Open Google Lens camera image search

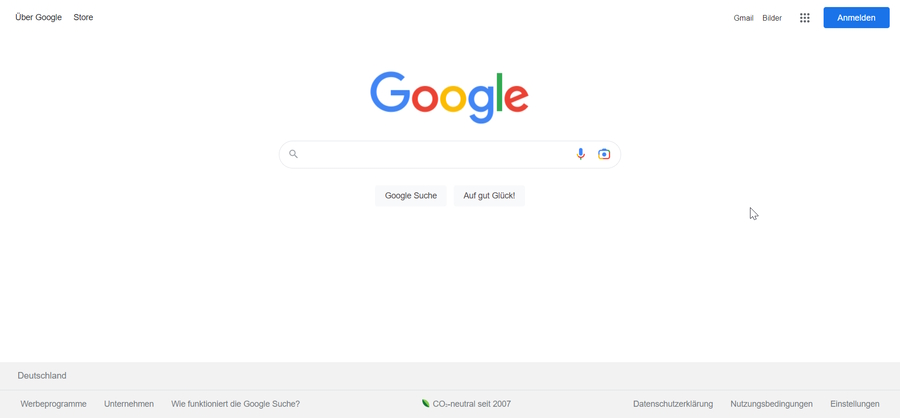[604, 154]
